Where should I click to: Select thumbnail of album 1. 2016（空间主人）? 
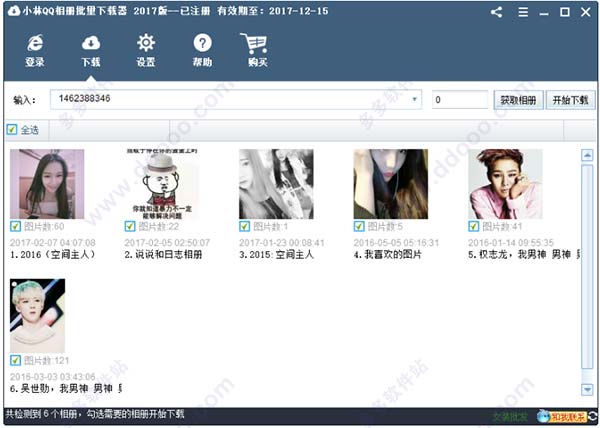click(47, 184)
